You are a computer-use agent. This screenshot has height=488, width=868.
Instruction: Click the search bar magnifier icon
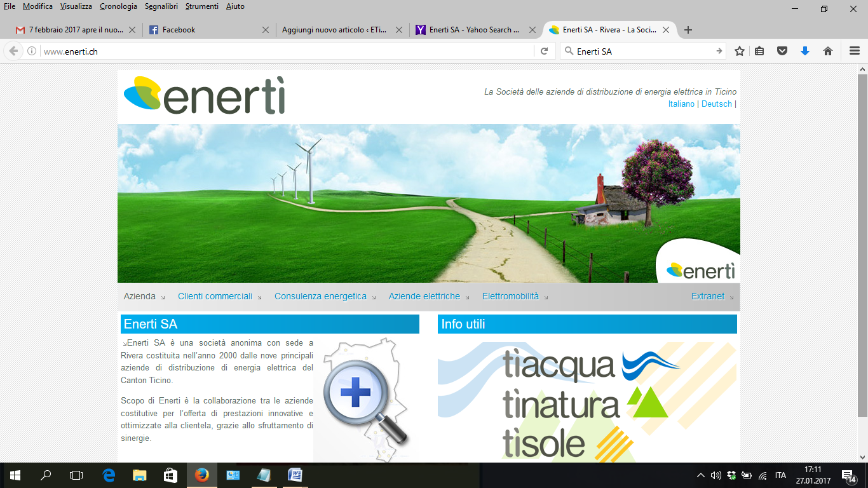tap(569, 51)
